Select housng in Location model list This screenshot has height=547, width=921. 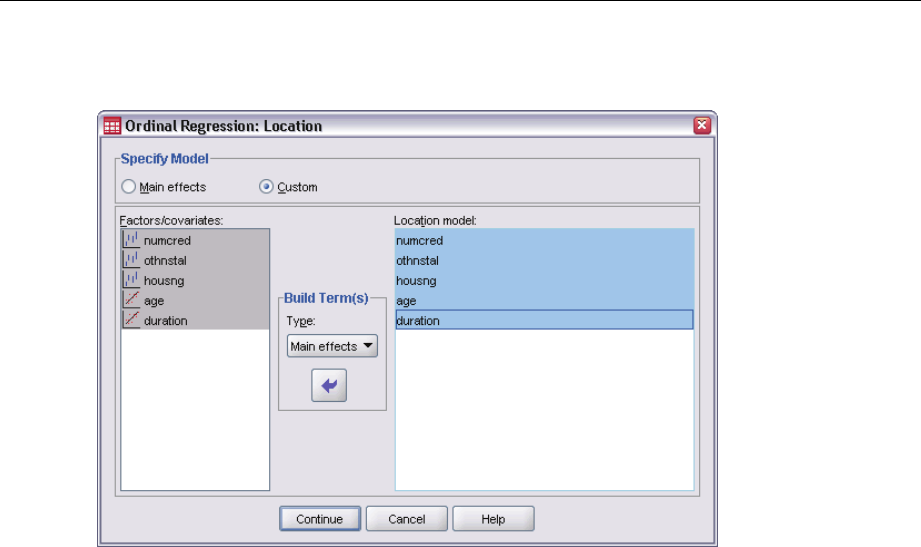coord(544,280)
